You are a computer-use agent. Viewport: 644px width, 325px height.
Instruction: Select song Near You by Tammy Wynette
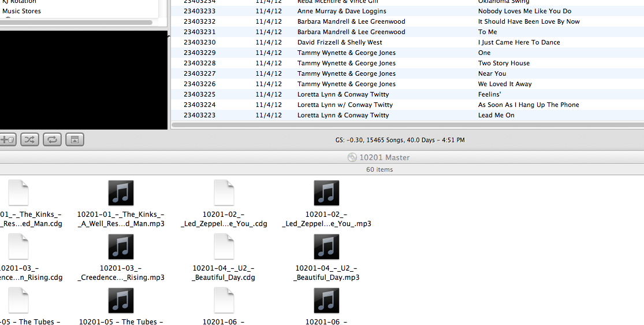tap(492, 73)
